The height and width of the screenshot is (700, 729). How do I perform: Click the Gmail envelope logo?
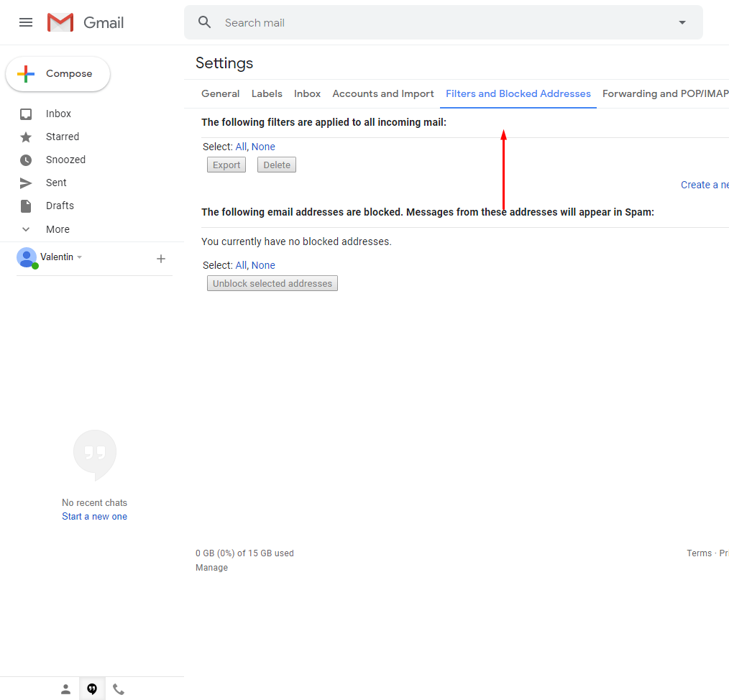pos(60,22)
